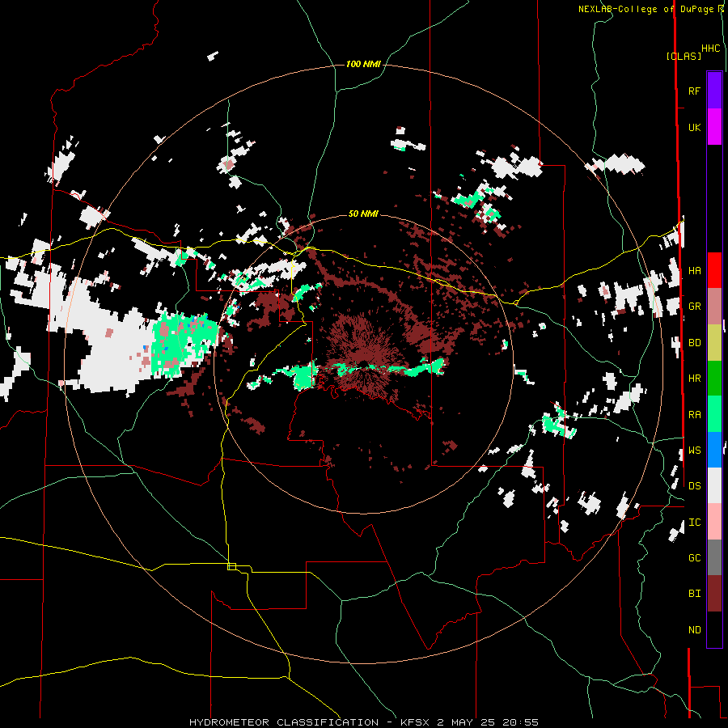Select the GC gray legend swatch
This screenshot has height=728, width=728.
tap(714, 557)
